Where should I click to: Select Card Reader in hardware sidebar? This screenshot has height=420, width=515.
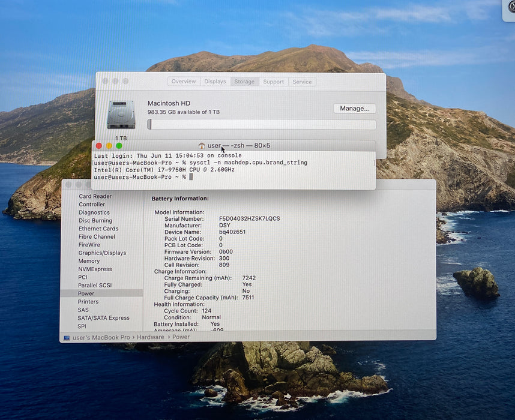pos(95,196)
